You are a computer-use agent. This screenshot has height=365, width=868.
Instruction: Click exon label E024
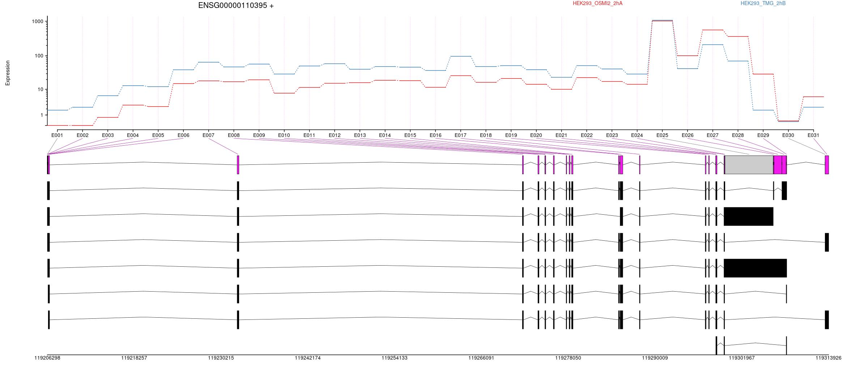[637, 136]
